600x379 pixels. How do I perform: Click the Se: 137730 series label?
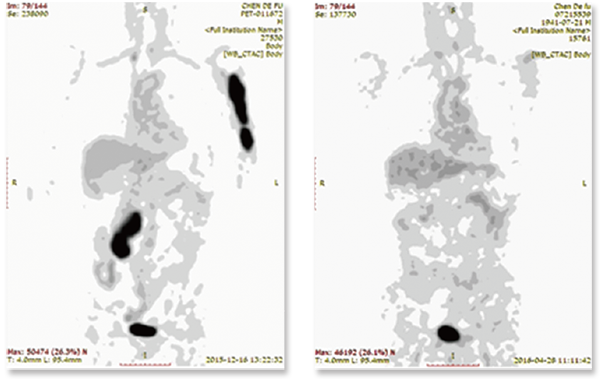click(x=335, y=14)
